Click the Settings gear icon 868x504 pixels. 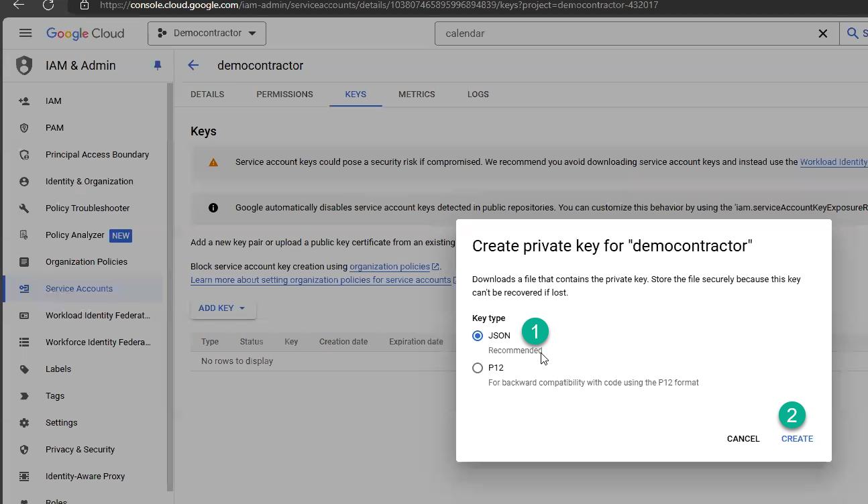point(24,423)
